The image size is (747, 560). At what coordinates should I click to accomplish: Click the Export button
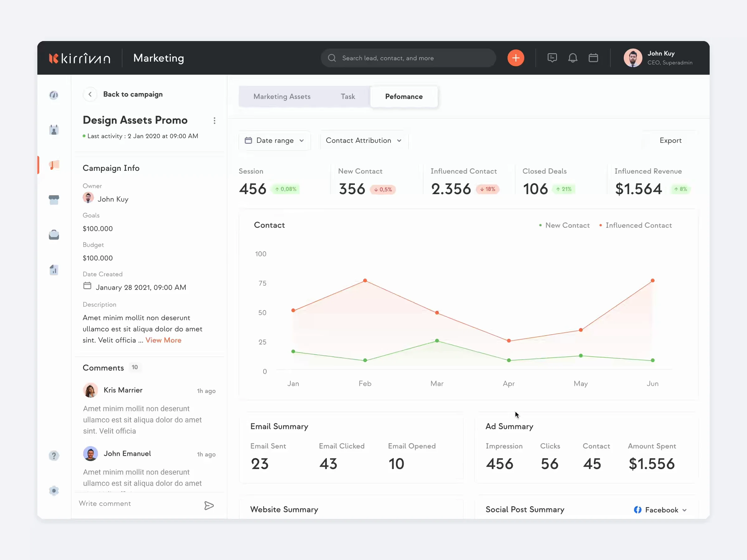pyautogui.click(x=670, y=140)
